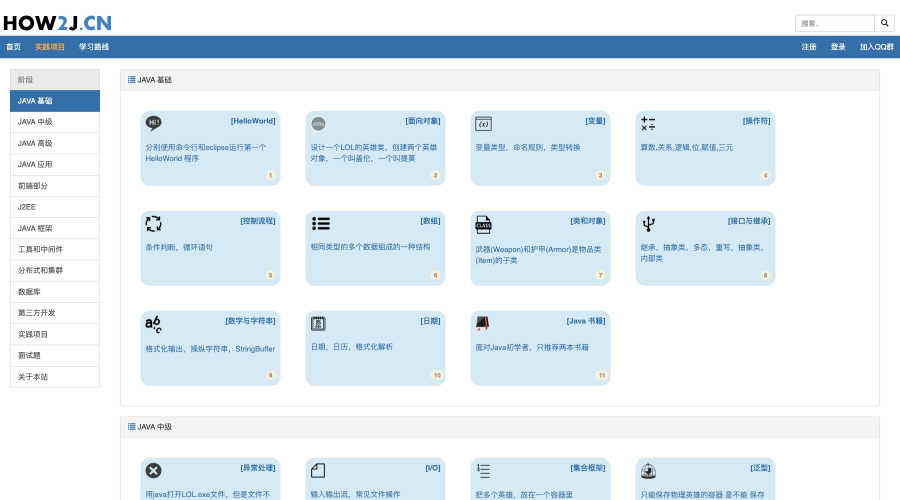The height and width of the screenshot is (500, 900).
Task: Select 关于本站 in the sidebar
Action: click(55, 377)
